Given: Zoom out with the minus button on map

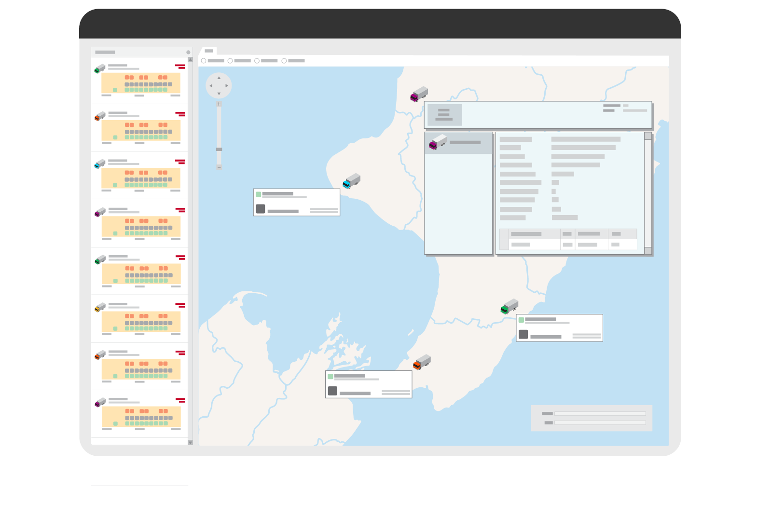Looking at the screenshot, I should [x=219, y=167].
